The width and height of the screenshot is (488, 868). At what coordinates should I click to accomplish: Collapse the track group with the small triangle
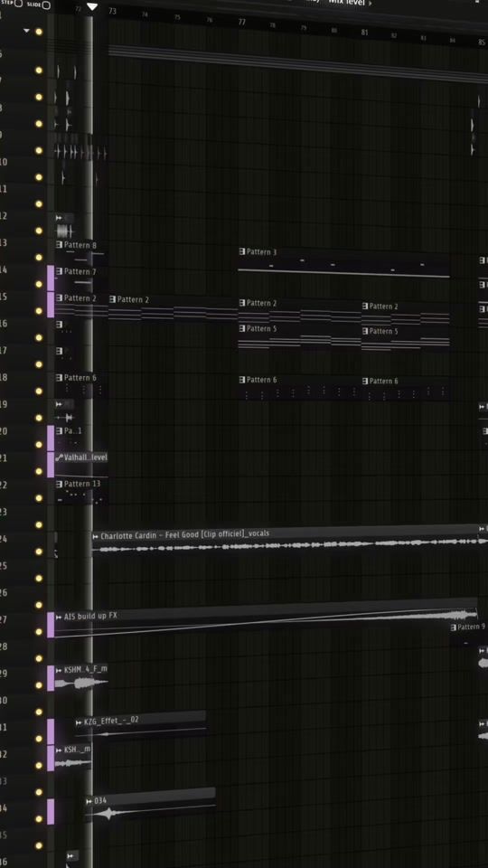[26, 31]
